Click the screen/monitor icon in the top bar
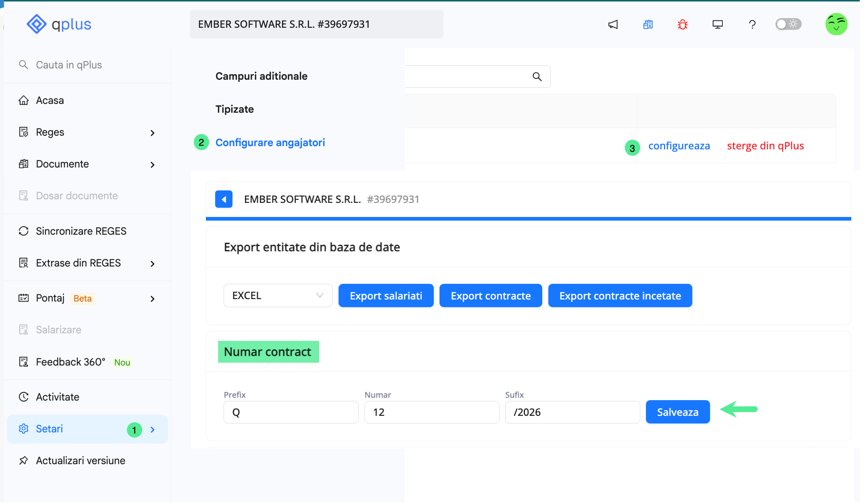Viewport: 867px width, 504px height. (718, 24)
